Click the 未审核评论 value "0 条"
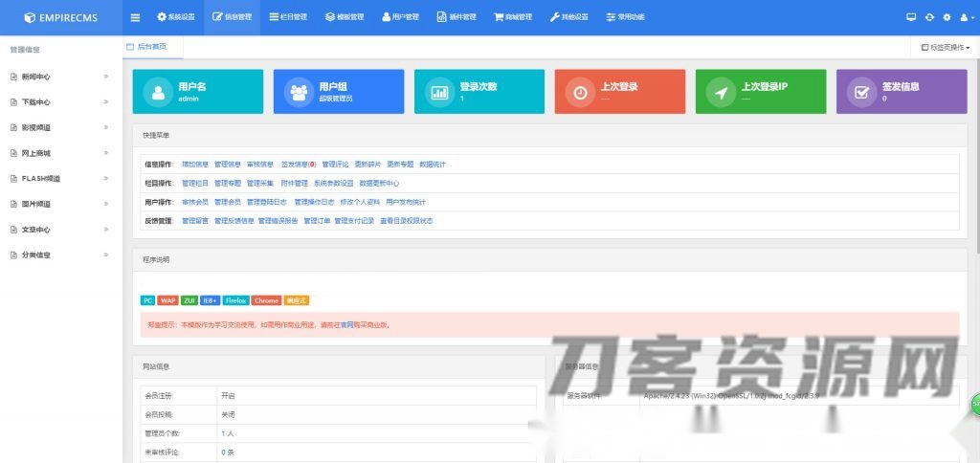The width and height of the screenshot is (980, 463). 228,452
